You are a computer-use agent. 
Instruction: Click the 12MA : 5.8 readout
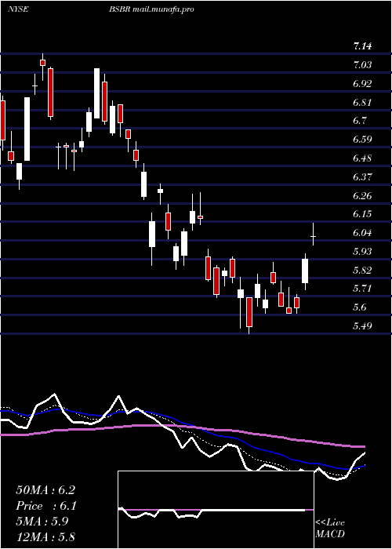45,536
